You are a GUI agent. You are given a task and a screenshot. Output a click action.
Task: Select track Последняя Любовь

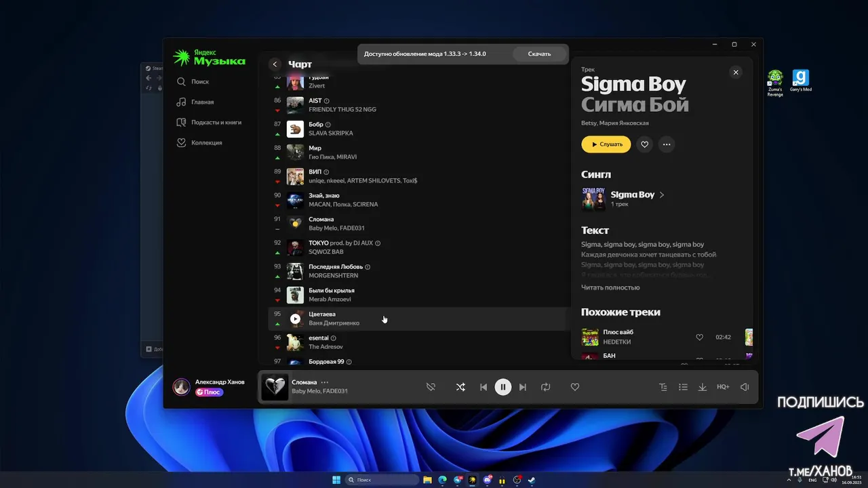[x=418, y=271]
